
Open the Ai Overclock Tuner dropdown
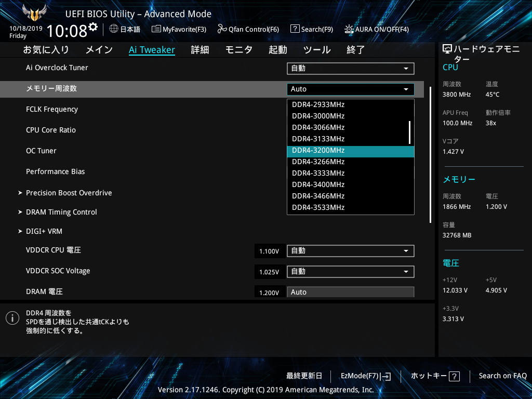point(351,69)
